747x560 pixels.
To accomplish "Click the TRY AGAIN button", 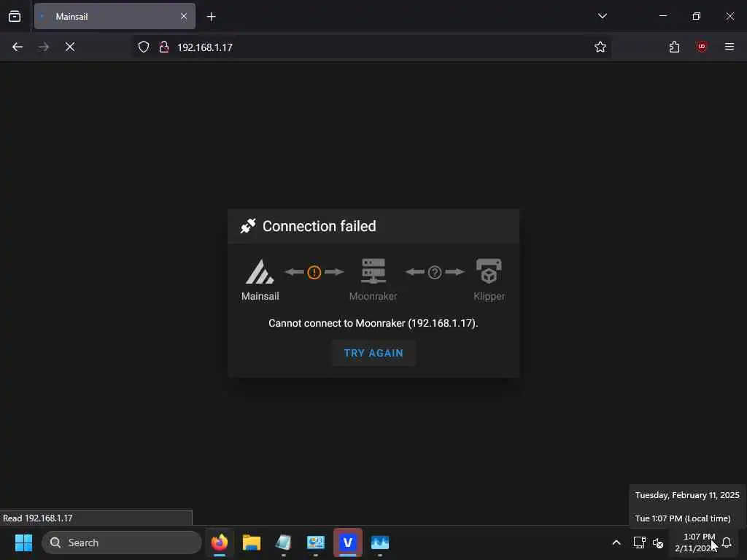I will coord(373,353).
